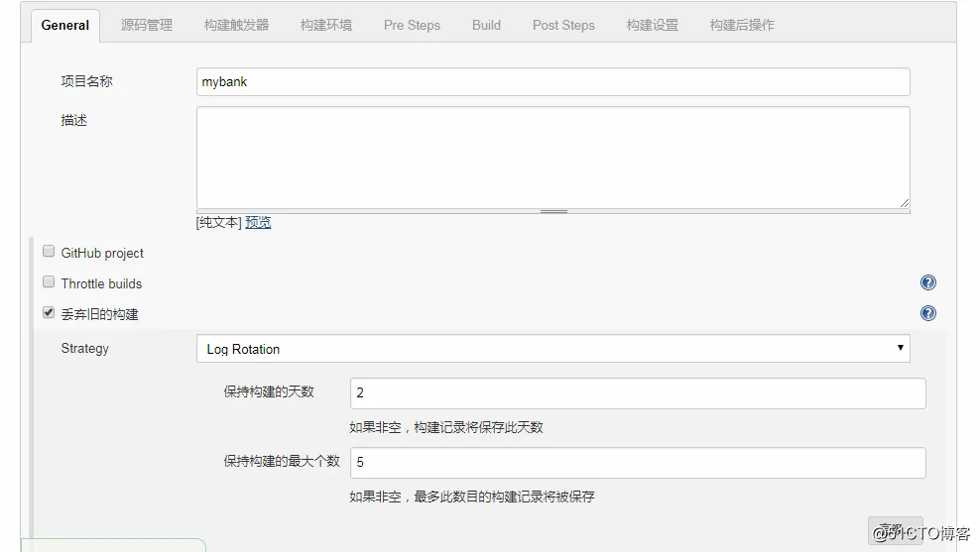Open the Post Steps tab
980x552 pixels.
point(563,26)
